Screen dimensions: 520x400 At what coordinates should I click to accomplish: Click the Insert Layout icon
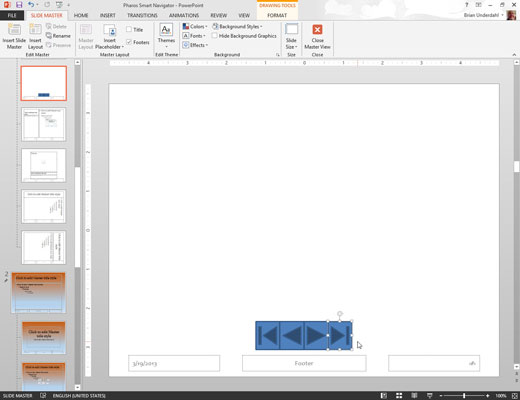35,30
